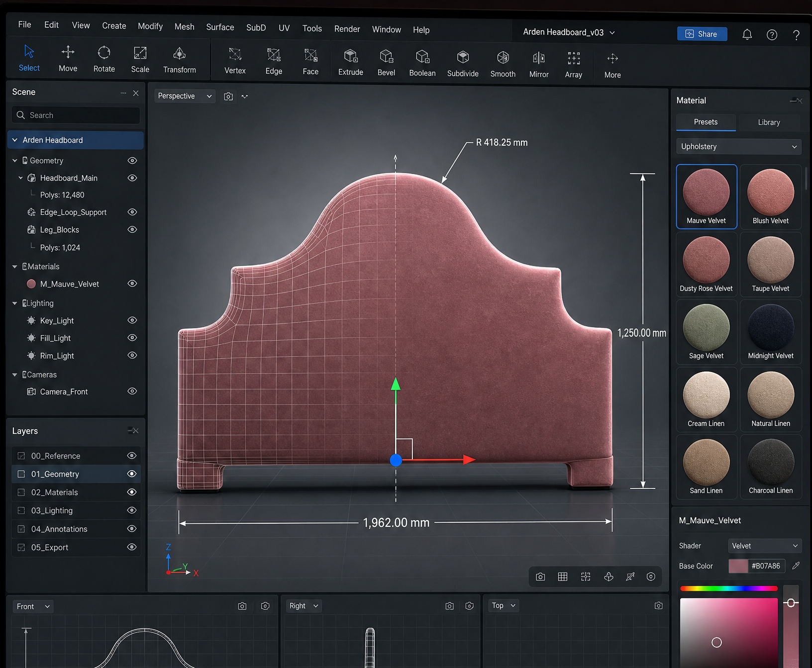
Task: Hide the Key_Light object
Action: [x=132, y=320]
